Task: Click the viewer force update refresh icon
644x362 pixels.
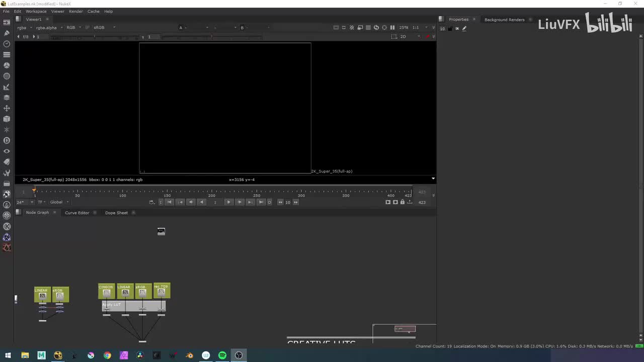Action: click(376, 28)
